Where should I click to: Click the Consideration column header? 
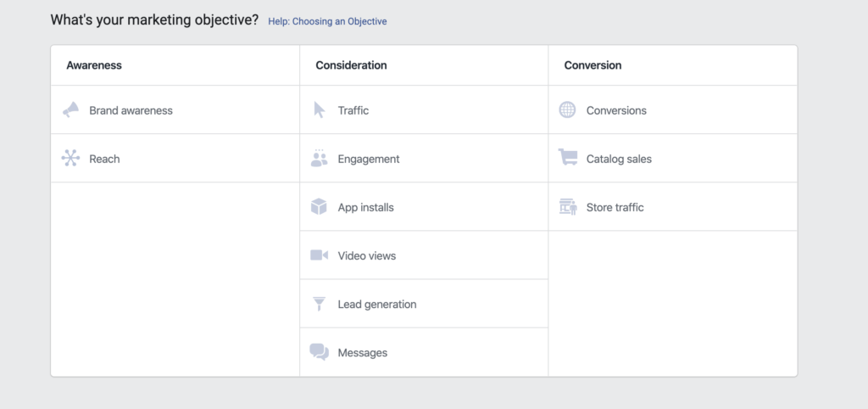point(351,65)
